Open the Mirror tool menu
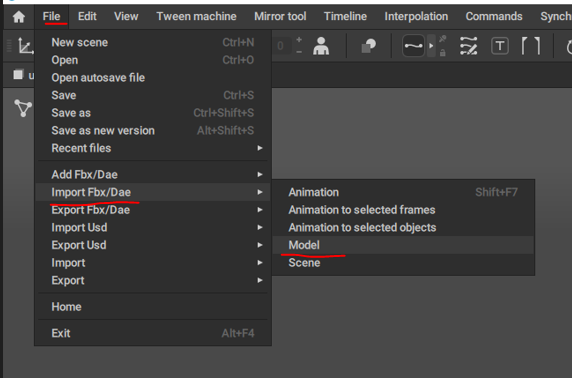 pos(280,16)
